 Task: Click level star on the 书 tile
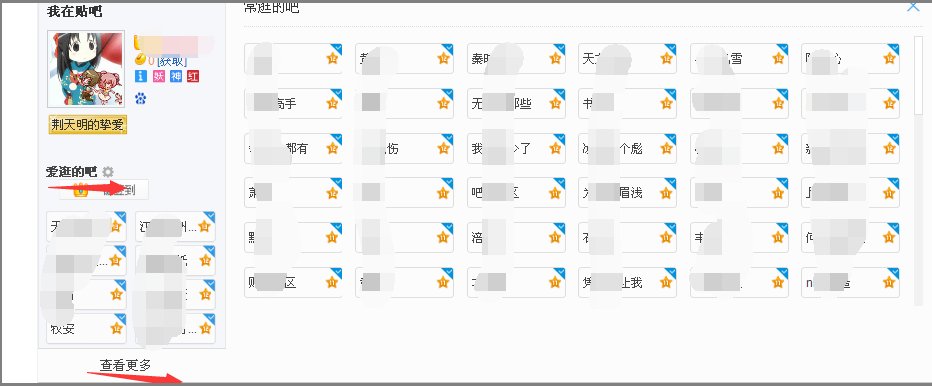[x=666, y=103]
